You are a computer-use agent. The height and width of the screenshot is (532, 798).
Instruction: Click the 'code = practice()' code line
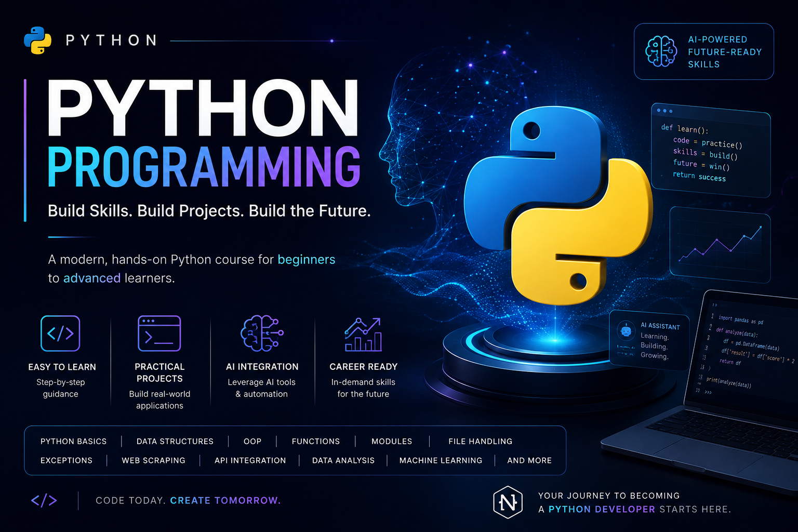(708, 142)
